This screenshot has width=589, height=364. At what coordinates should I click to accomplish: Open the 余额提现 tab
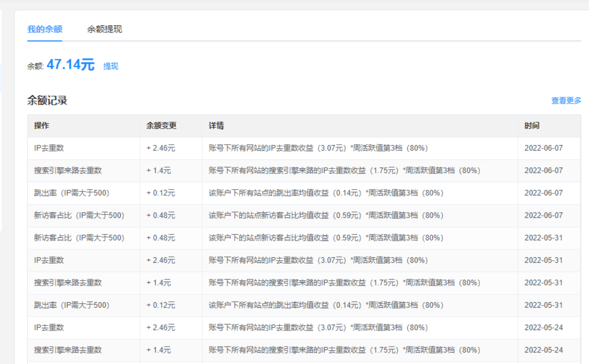(x=104, y=29)
